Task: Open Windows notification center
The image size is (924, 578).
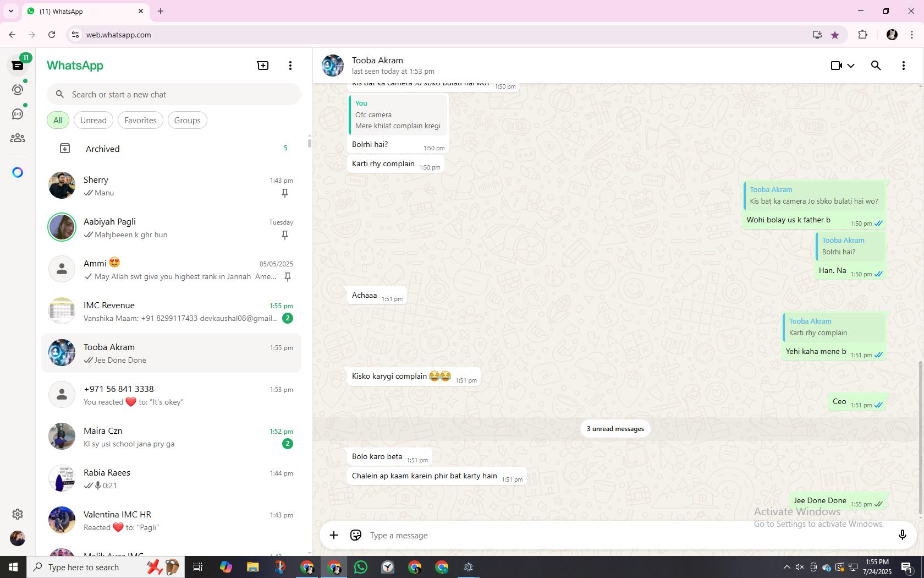Action: [x=907, y=567]
